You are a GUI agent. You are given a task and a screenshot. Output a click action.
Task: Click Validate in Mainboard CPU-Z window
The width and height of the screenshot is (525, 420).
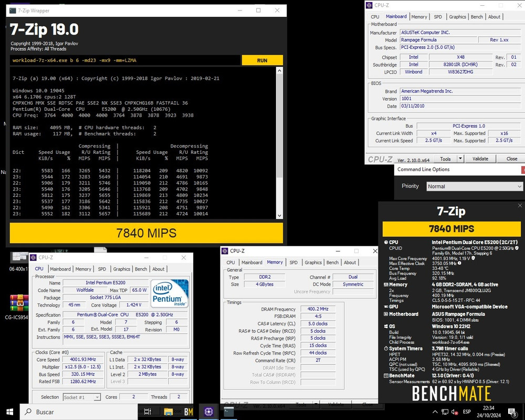480,159
